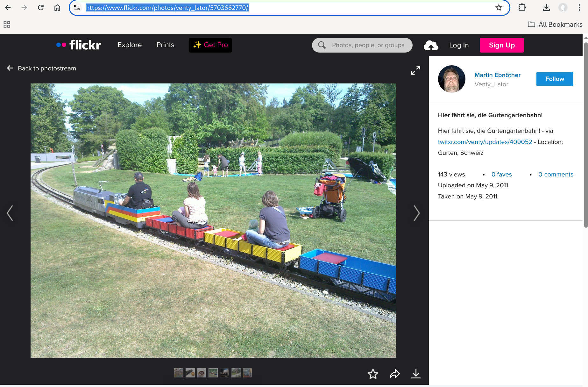588x387 pixels.
Task: Download this photo
Action: (416, 374)
